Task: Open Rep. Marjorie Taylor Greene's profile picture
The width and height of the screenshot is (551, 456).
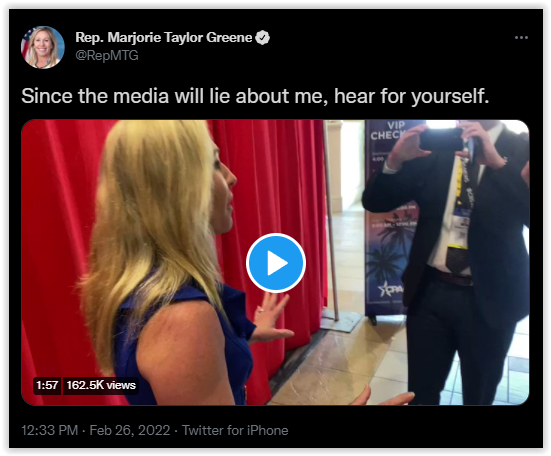Action: click(x=43, y=47)
